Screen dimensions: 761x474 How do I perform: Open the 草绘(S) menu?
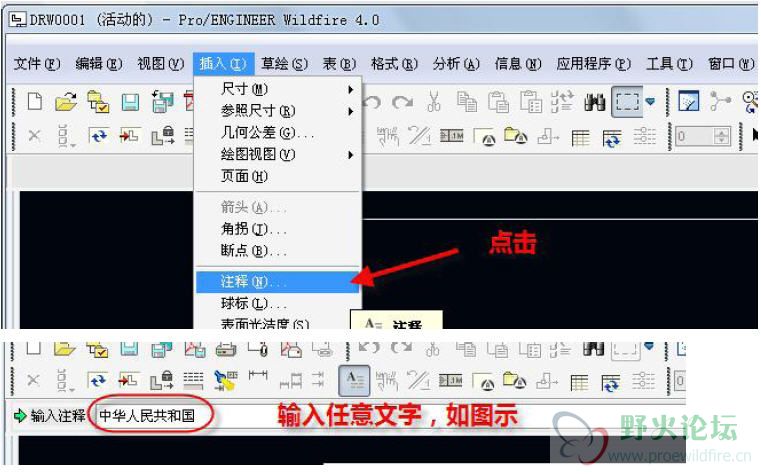tap(284, 64)
